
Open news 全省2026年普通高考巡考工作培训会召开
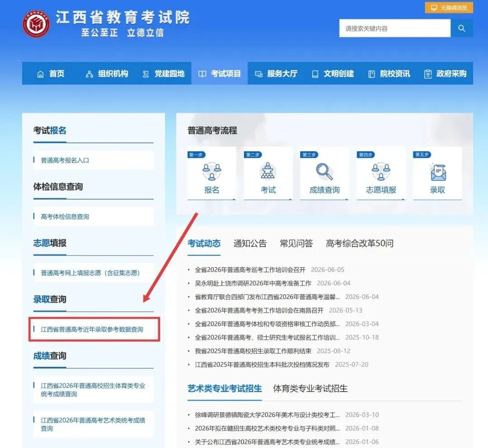(x=250, y=270)
